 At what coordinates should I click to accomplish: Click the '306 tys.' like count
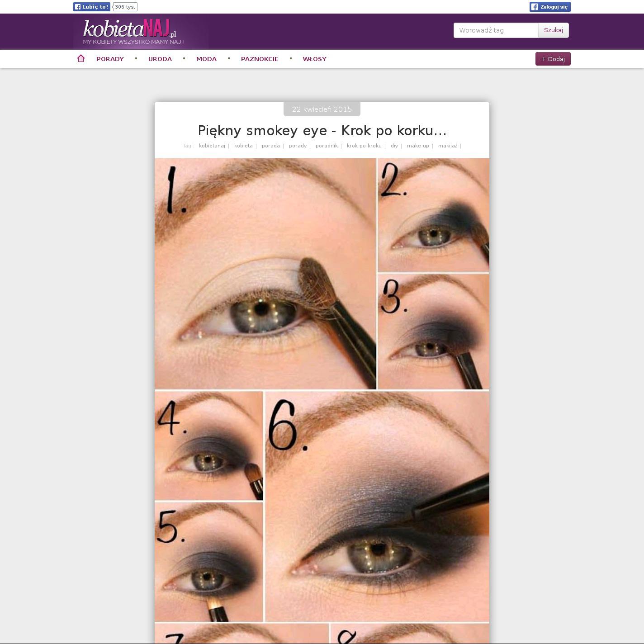point(125,7)
